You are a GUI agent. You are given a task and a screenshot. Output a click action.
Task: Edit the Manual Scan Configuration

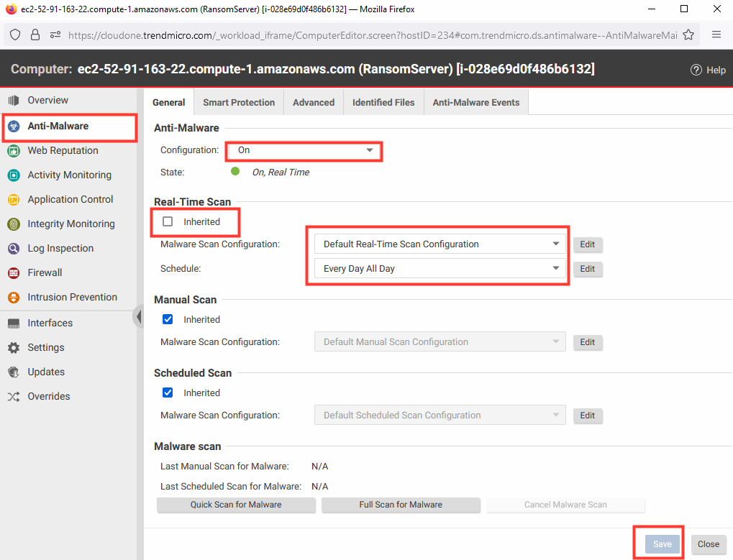coord(588,342)
